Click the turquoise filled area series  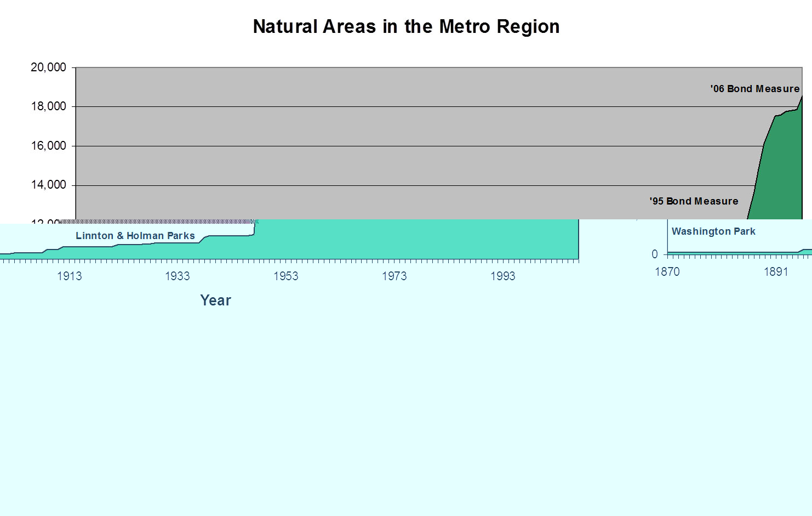[416, 240]
